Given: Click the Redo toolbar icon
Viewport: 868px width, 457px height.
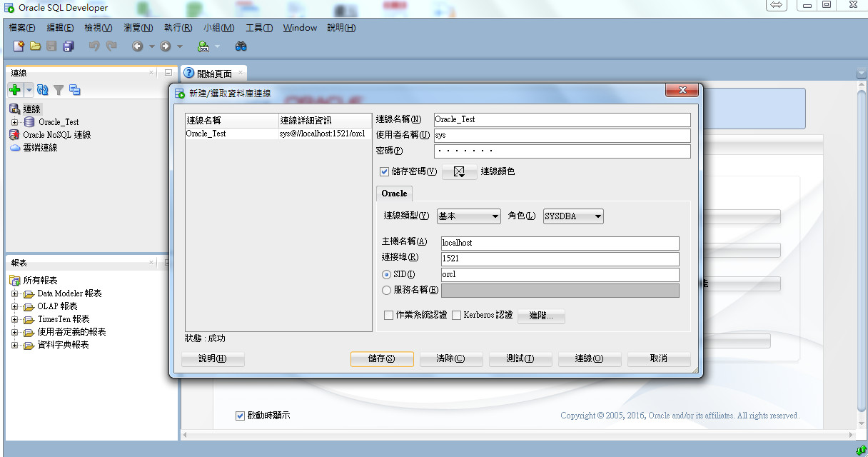Looking at the screenshot, I should (111, 46).
